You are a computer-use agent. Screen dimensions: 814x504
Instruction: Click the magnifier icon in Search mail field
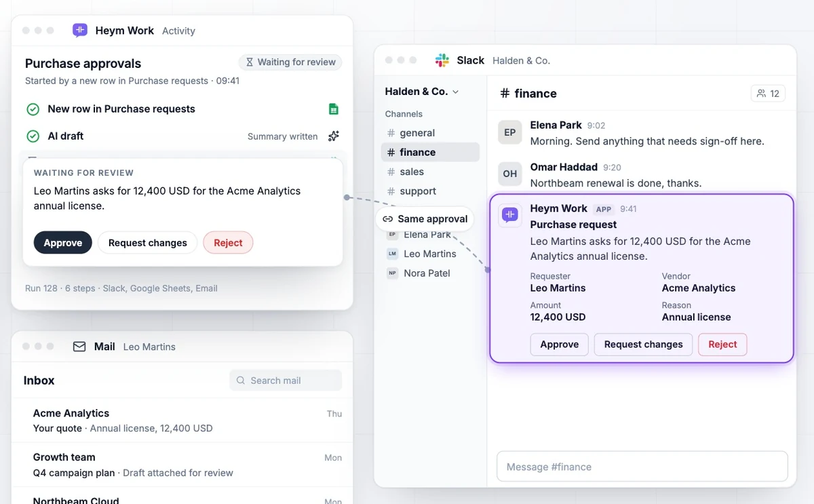coord(240,381)
